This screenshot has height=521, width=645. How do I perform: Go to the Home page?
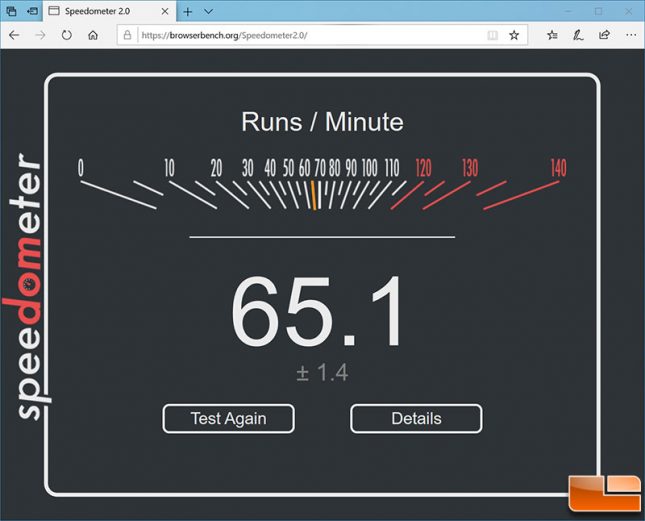[93, 35]
